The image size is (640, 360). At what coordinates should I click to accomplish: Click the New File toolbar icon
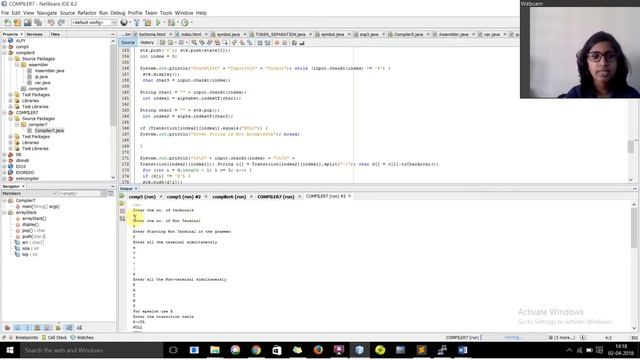point(7,23)
